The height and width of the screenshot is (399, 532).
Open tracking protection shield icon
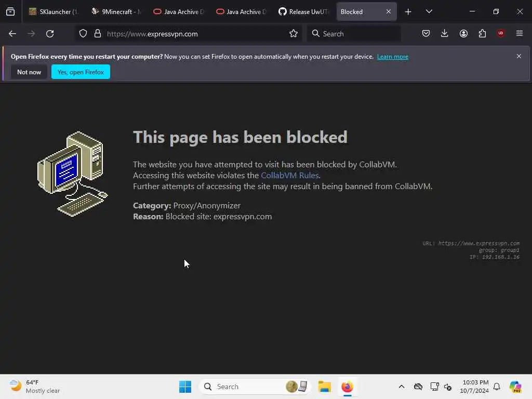pyautogui.click(x=83, y=34)
